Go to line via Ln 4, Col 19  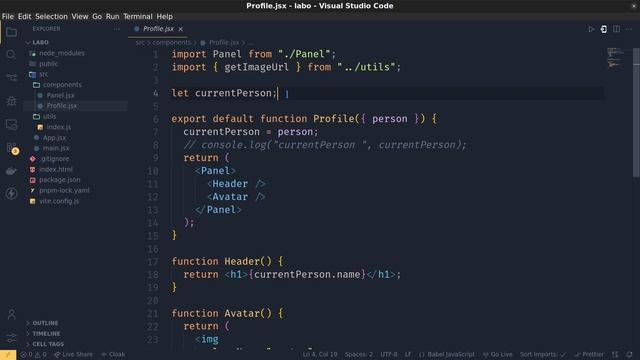320,355
